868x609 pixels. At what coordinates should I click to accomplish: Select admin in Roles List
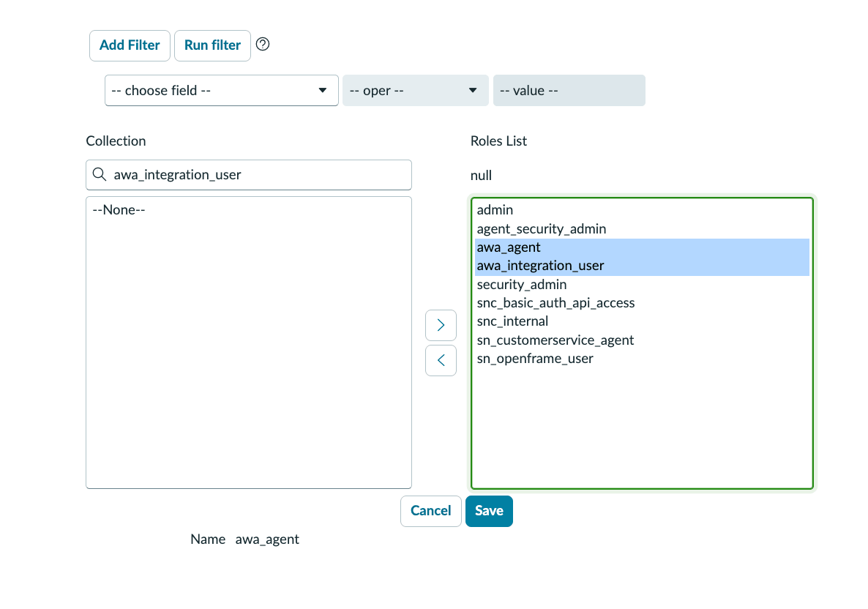642,210
